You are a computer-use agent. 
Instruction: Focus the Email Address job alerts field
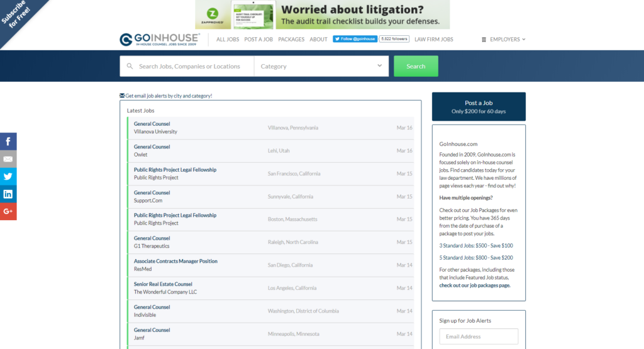(x=479, y=336)
